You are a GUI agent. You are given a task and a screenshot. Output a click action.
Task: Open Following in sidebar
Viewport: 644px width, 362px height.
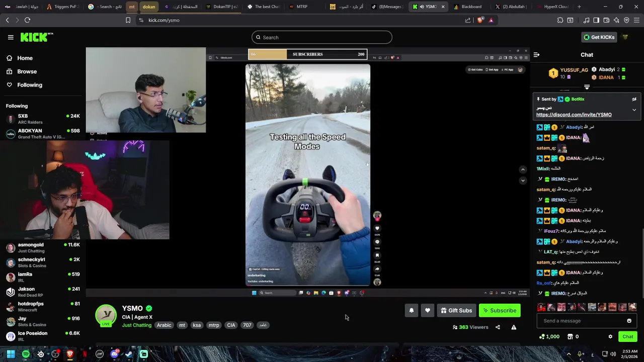[x=24, y=85]
